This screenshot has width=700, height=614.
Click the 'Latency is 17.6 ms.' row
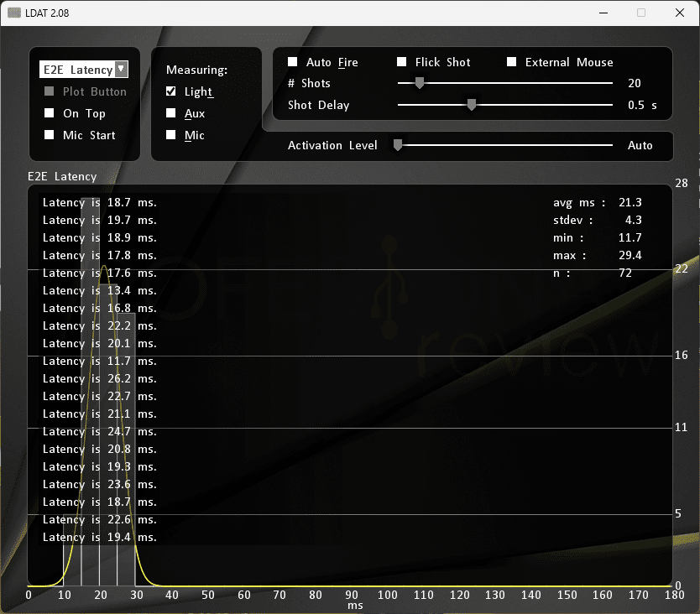point(100,273)
